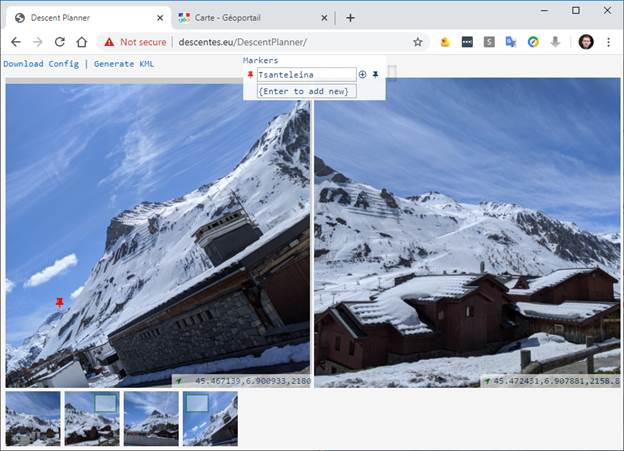Select the fourth tilted mountain thumbnail
624x451 pixels.
[210, 418]
